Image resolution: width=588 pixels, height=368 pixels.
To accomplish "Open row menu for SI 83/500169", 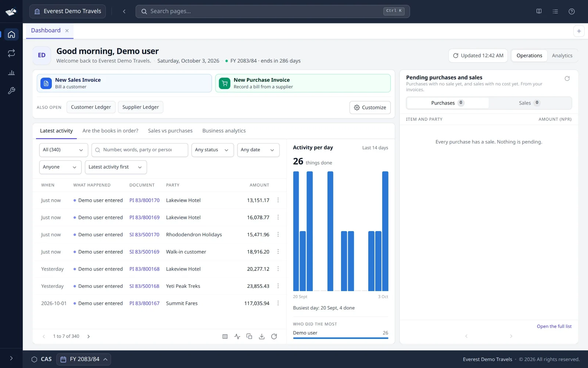I will coord(278,252).
